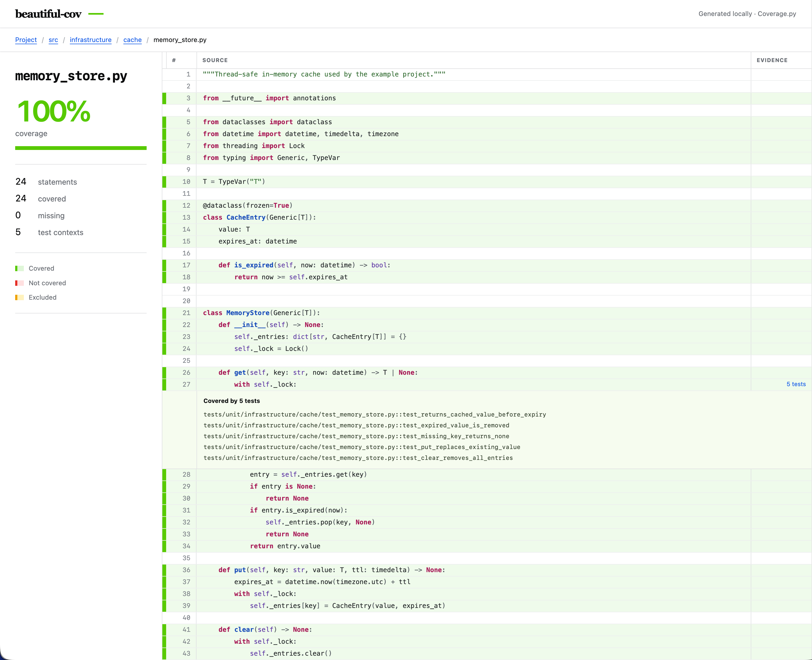812x660 pixels.
Task: Click test_clear_removes_all_entries test entry
Action: click(358, 458)
